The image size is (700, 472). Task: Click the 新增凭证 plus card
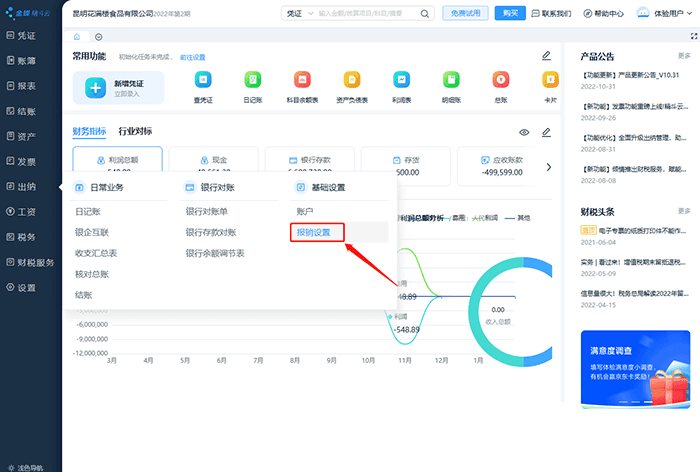[118, 88]
